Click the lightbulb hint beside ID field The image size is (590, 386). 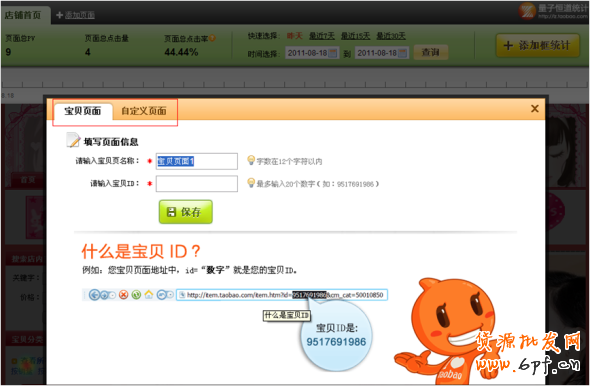point(251,183)
